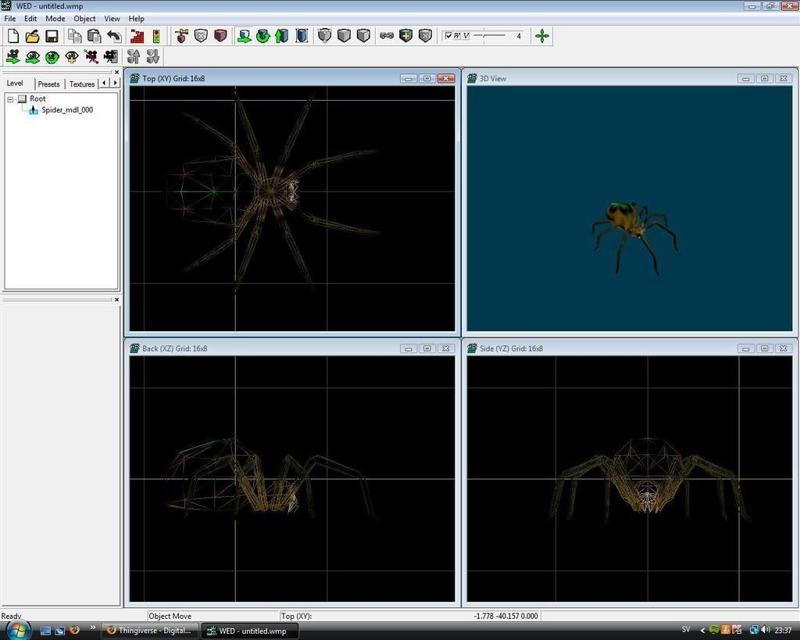The width and height of the screenshot is (800, 640).
Task: Click the Undo arrow icon
Action: [113, 36]
